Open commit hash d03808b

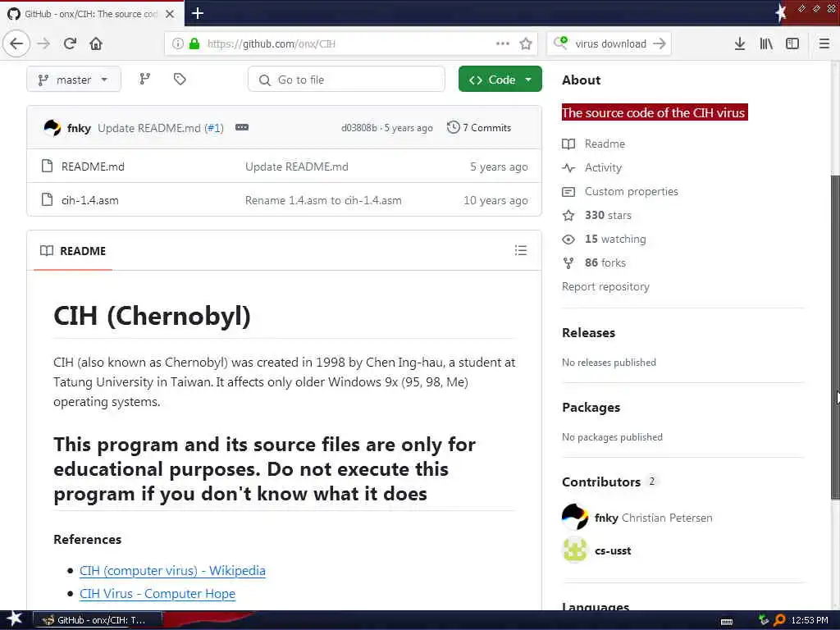click(x=359, y=128)
